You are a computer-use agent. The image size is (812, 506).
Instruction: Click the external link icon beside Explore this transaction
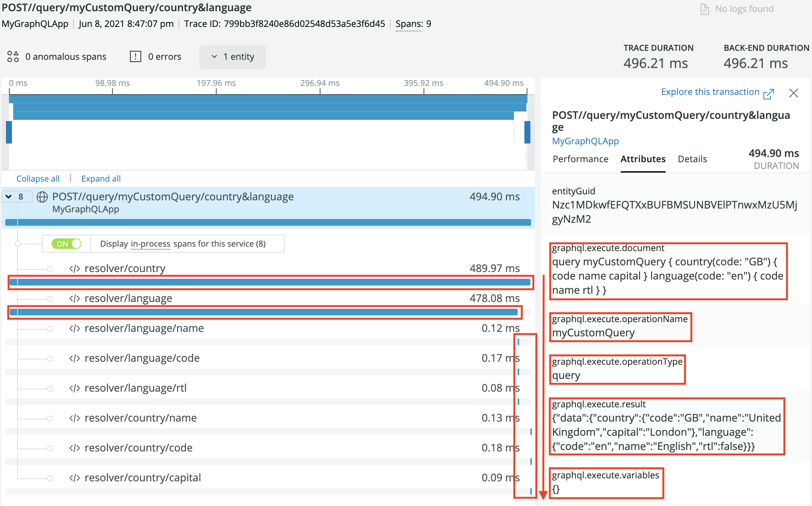(768, 93)
